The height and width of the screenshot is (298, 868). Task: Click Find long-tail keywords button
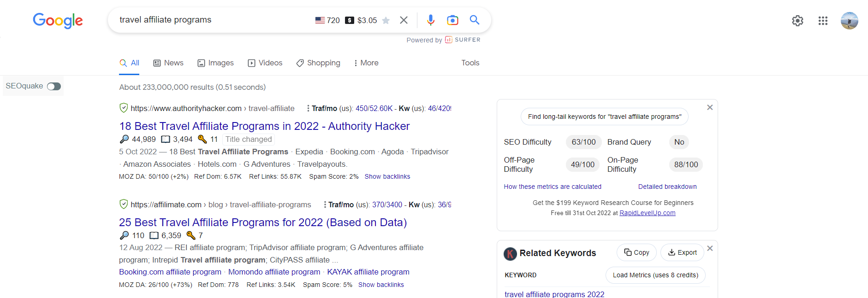605,117
